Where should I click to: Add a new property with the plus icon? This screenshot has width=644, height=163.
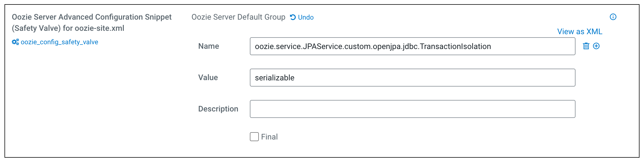click(596, 46)
